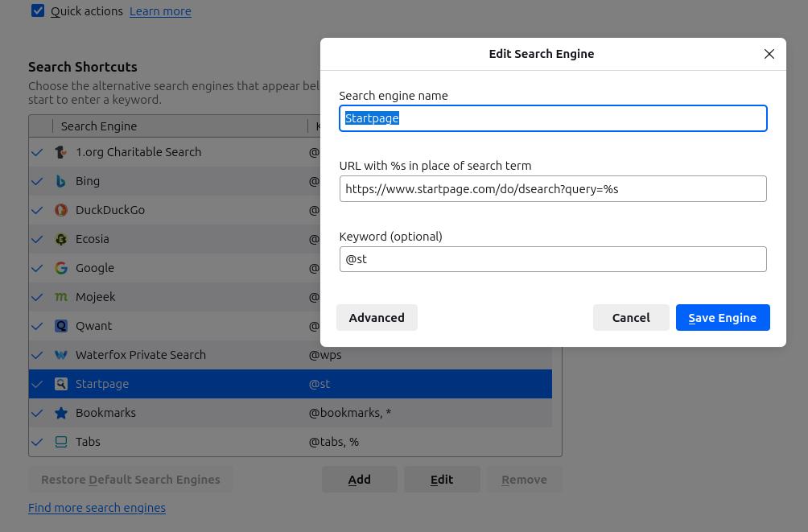Click the Add search engine button
Screen dimensions: 808x532
(359, 480)
